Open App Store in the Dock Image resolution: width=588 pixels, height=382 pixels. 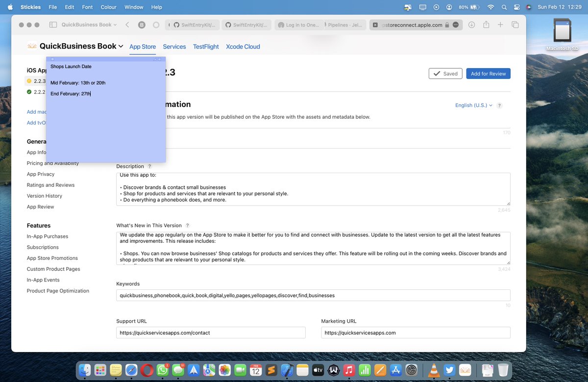[x=396, y=370]
